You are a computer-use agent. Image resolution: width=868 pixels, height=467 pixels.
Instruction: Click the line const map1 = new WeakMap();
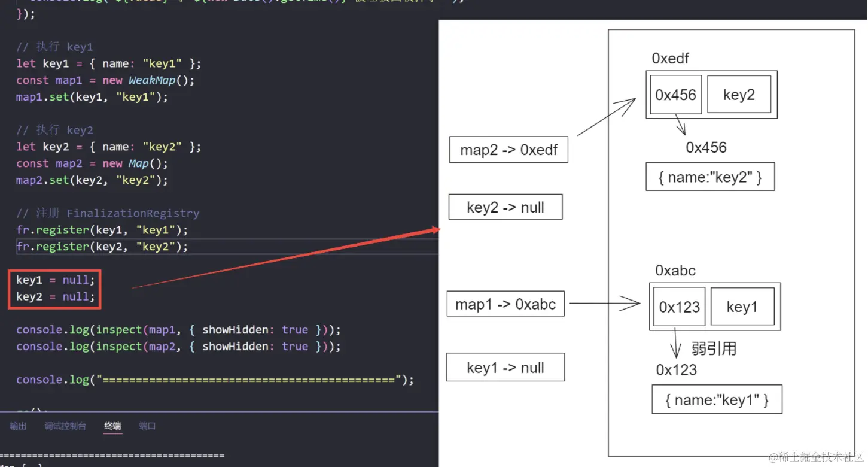pos(105,80)
